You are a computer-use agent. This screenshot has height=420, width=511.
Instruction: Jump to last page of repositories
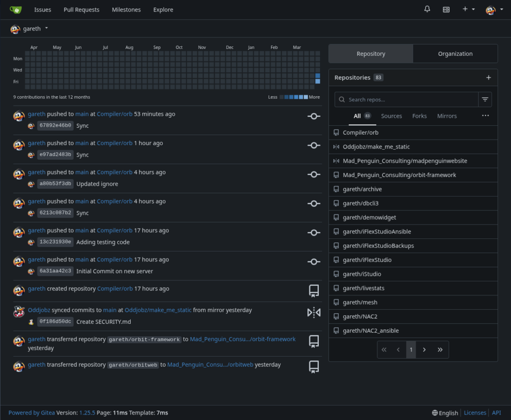point(440,350)
